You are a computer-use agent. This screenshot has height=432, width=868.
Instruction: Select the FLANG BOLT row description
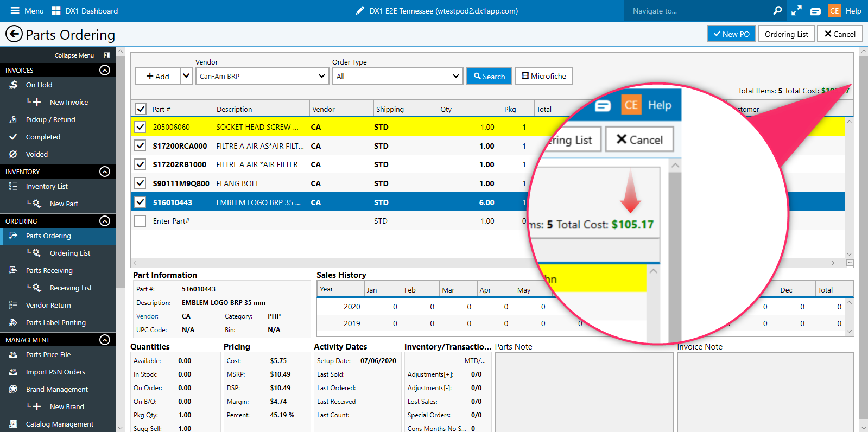point(237,183)
